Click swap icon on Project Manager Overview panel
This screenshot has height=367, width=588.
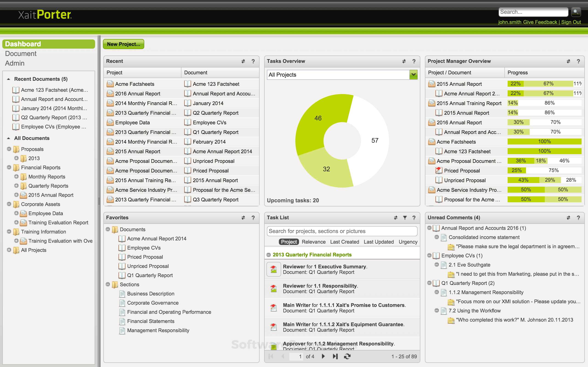click(568, 61)
